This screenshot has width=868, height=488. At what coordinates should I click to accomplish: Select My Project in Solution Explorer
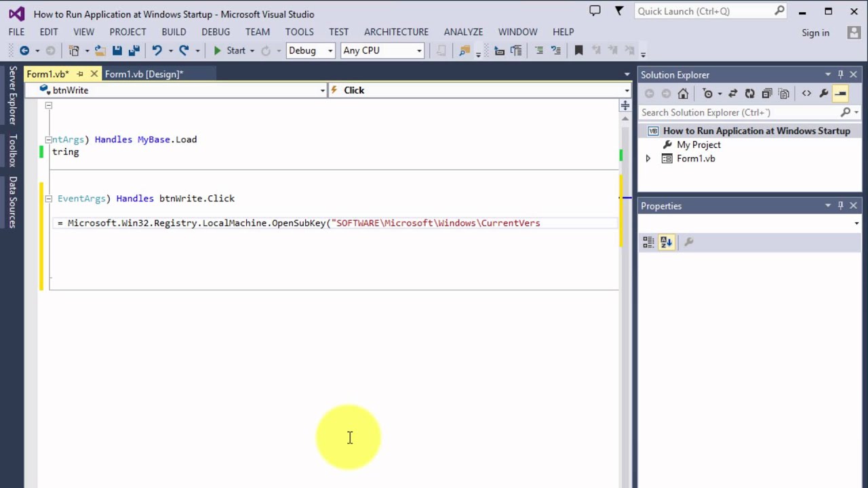698,145
